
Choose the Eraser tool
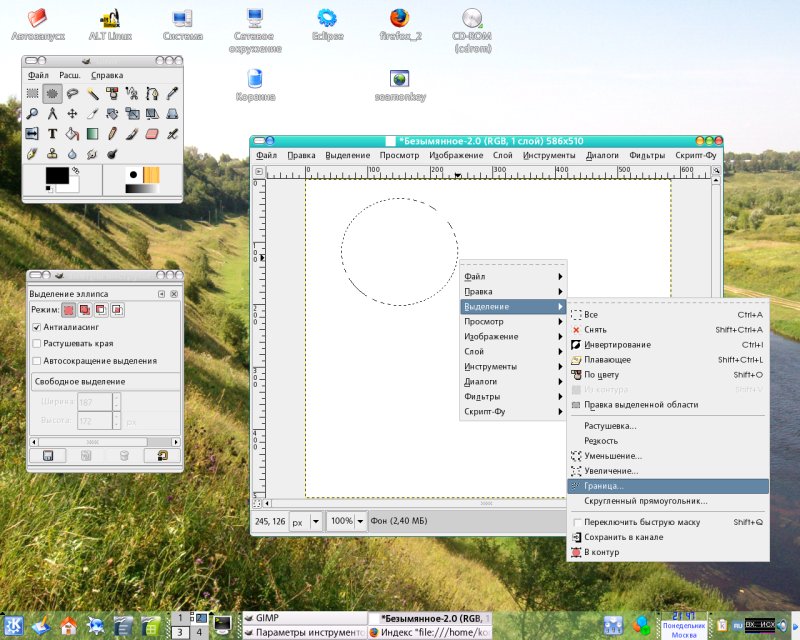pos(152,133)
